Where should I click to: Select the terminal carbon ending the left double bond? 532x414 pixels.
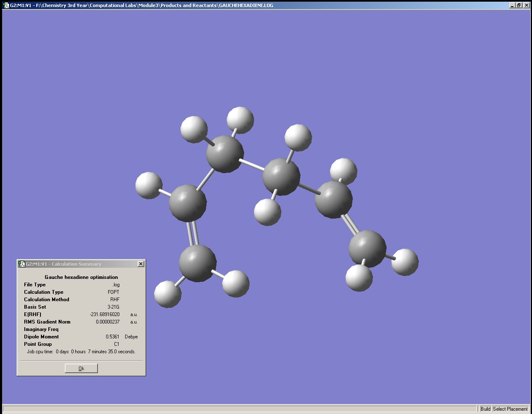197,263
